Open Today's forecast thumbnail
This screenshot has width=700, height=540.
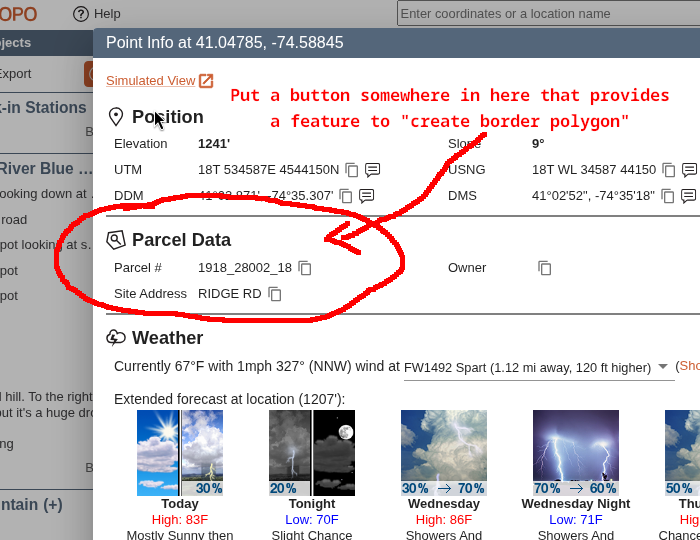tap(180, 452)
